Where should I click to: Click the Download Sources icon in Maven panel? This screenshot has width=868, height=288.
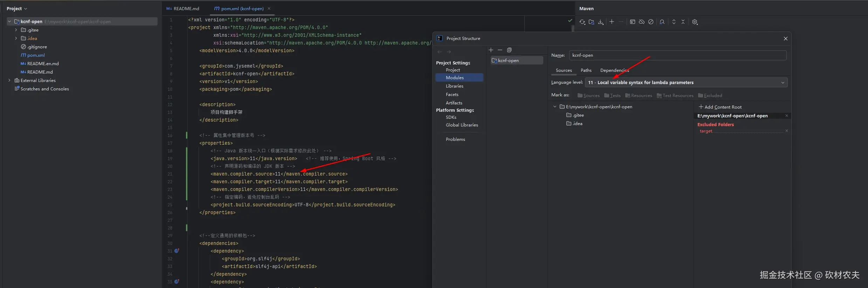tap(601, 22)
